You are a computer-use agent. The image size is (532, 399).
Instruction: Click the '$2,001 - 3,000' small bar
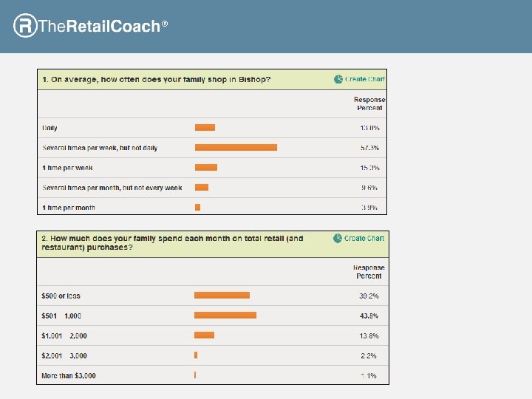pyautogui.click(x=196, y=355)
